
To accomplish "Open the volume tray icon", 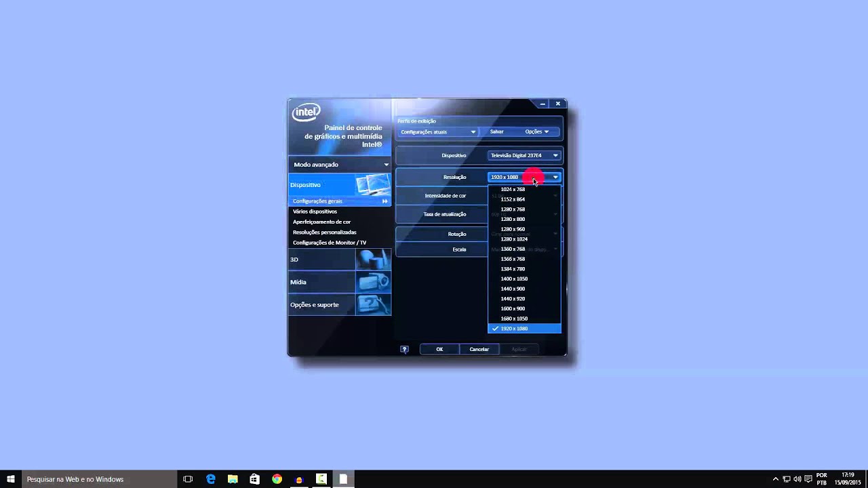I will 797,479.
